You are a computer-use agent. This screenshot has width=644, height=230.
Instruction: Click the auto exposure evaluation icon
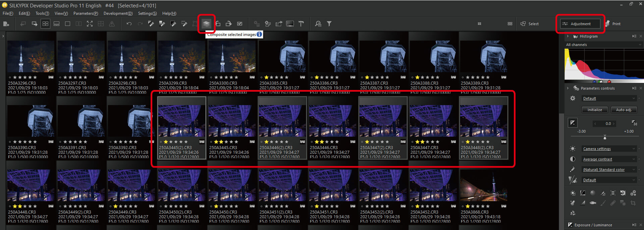coord(634,123)
